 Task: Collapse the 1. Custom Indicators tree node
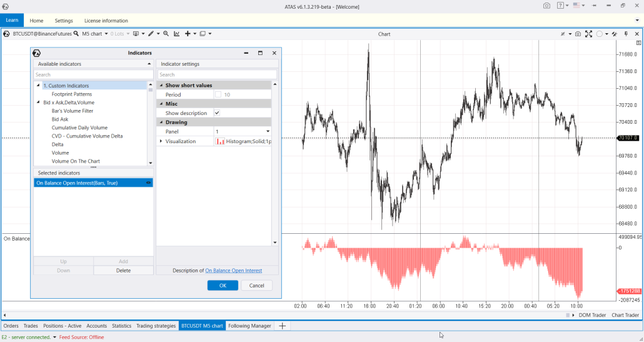(x=38, y=86)
